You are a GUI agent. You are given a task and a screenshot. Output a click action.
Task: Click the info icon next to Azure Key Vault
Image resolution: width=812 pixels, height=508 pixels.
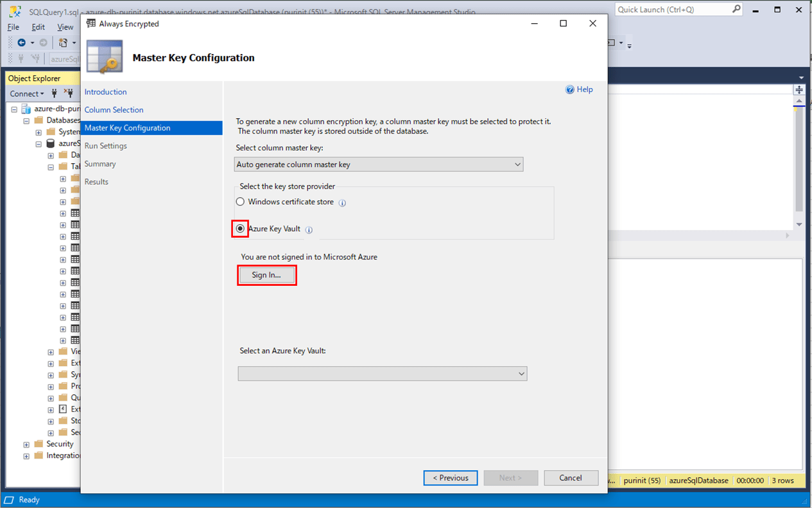tap(309, 230)
